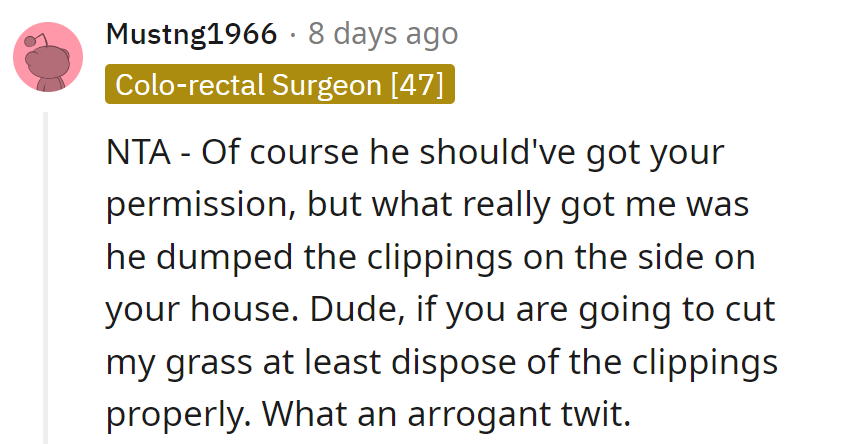Viewport: 841px width, 444px height.
Task: Click the word 'properly' in the last line
Action: point(175,411)
